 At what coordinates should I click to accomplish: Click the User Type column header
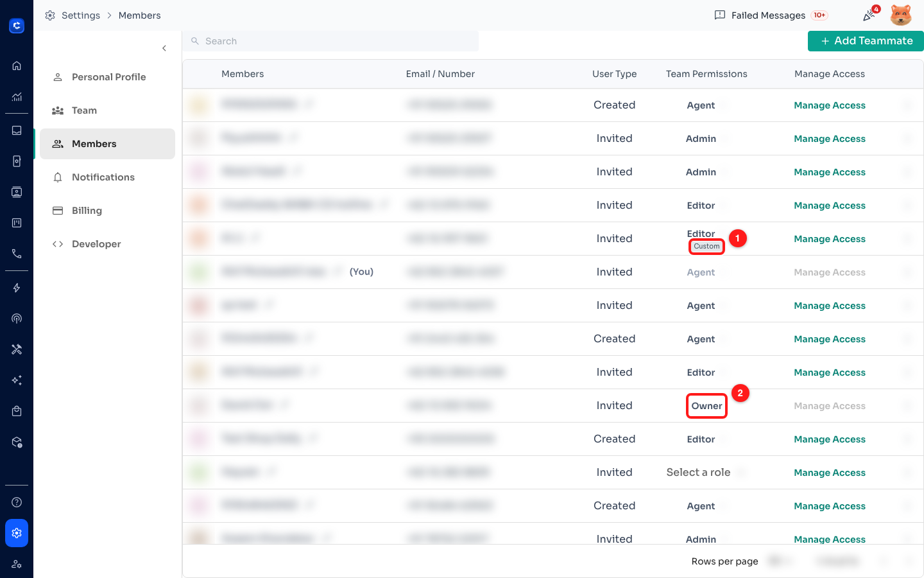pos(614,74)
